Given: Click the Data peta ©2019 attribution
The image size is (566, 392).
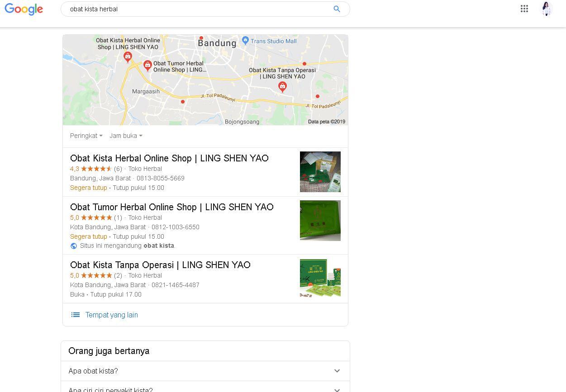Looking at the screenshot, I should (327, 122).
